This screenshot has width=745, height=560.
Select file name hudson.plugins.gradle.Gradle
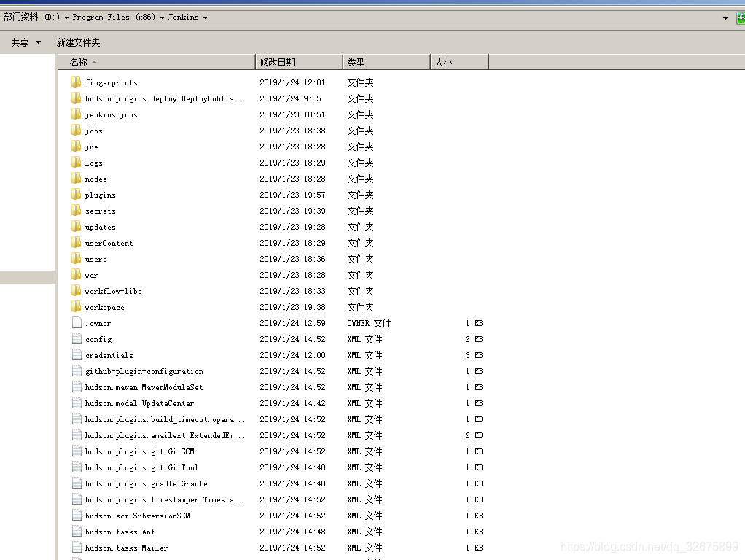coord(146,483)
